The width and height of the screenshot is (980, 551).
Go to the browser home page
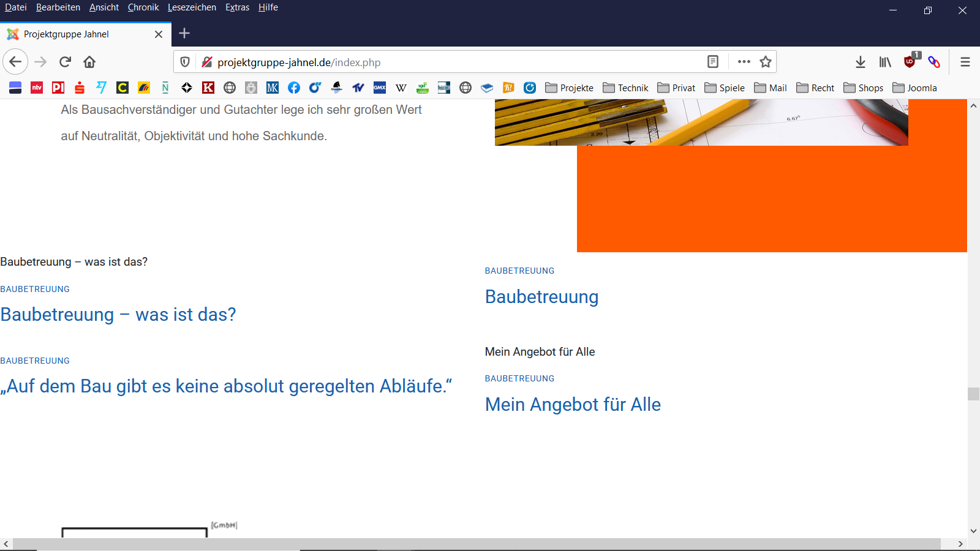tap(89, 62)
